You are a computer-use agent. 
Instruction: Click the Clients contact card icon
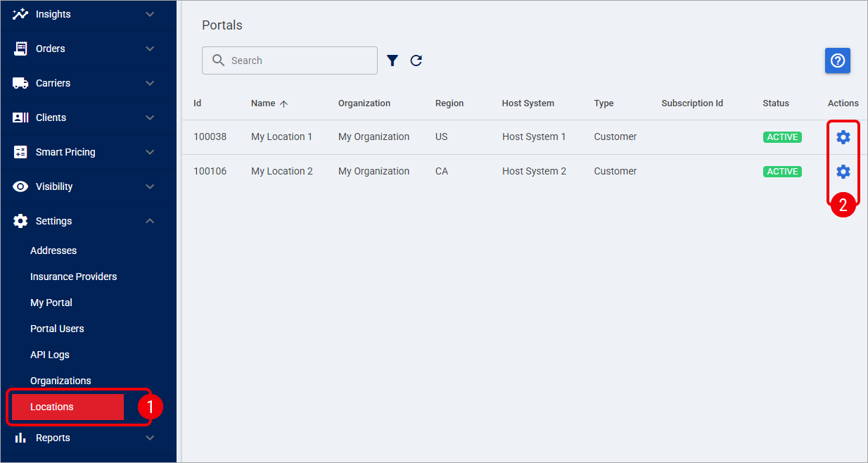(20, 118)
